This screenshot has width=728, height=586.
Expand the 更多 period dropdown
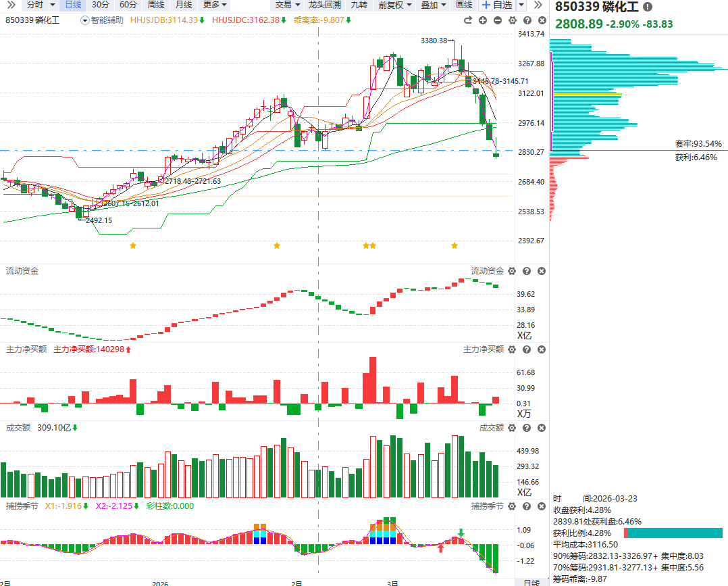coord(215,5)
